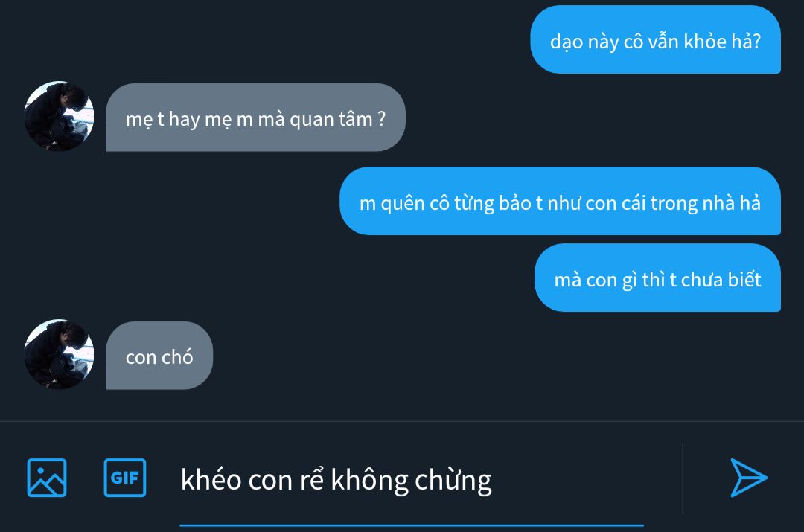
Task: Select the 'm quên cô từng bảo' message bubble
Action: point(560,201)
